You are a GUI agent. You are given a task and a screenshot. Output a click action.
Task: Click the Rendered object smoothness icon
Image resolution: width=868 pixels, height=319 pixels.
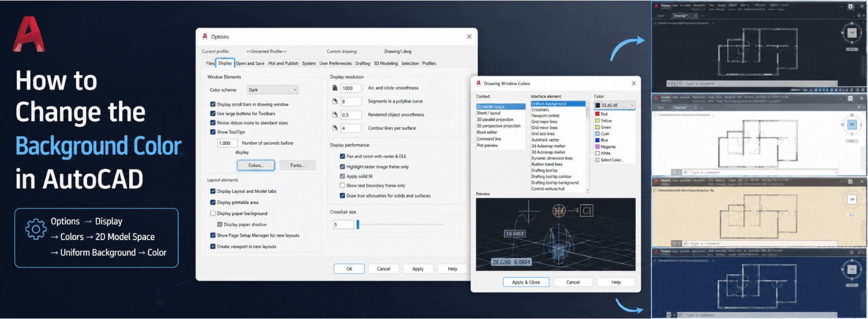point(335,115)
